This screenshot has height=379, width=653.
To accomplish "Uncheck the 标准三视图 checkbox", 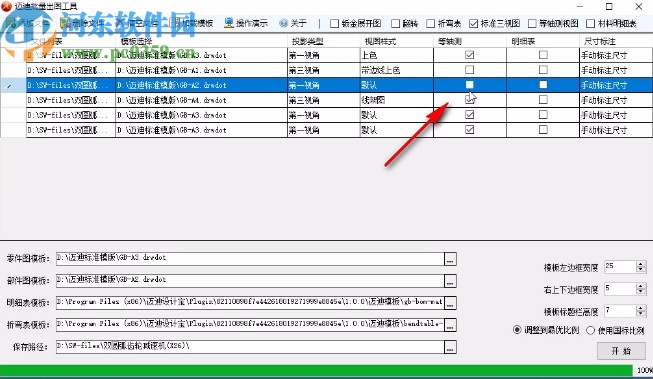I will pyautogui.click(x=473, y=24).
